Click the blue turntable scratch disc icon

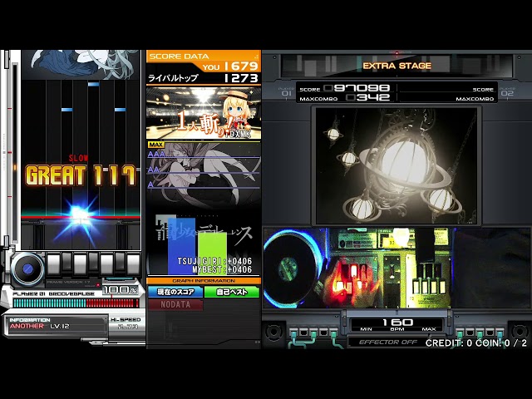[27, 269]
